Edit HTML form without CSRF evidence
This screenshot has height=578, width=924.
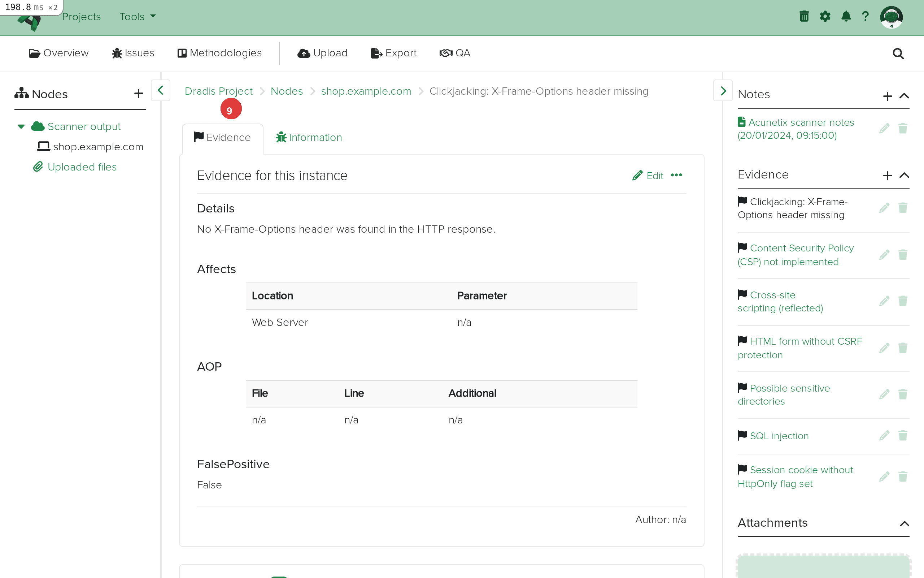click(x=884, y=348)
